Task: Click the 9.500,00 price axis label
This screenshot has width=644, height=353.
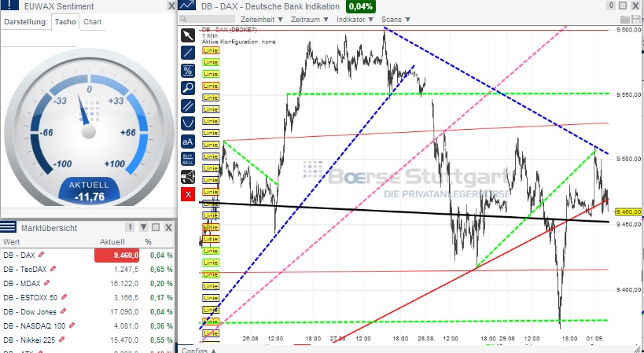Action: click(x=629, y=159)
